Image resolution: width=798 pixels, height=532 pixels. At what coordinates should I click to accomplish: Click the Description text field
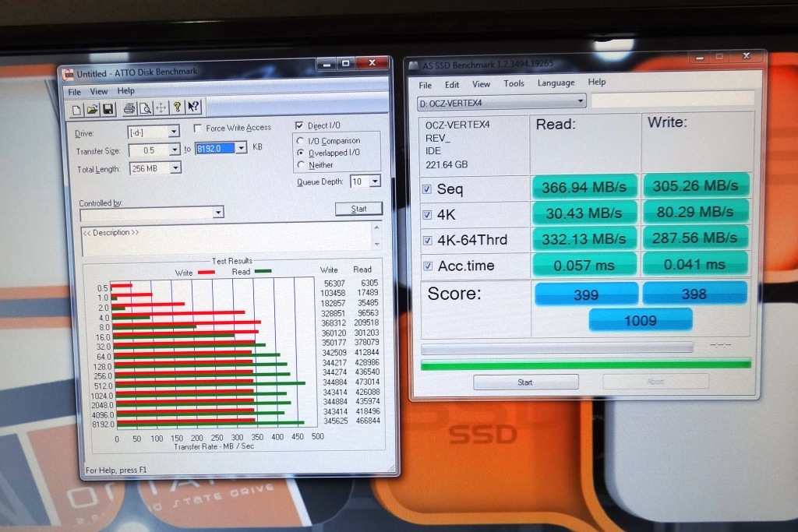(x=226, y=241)
